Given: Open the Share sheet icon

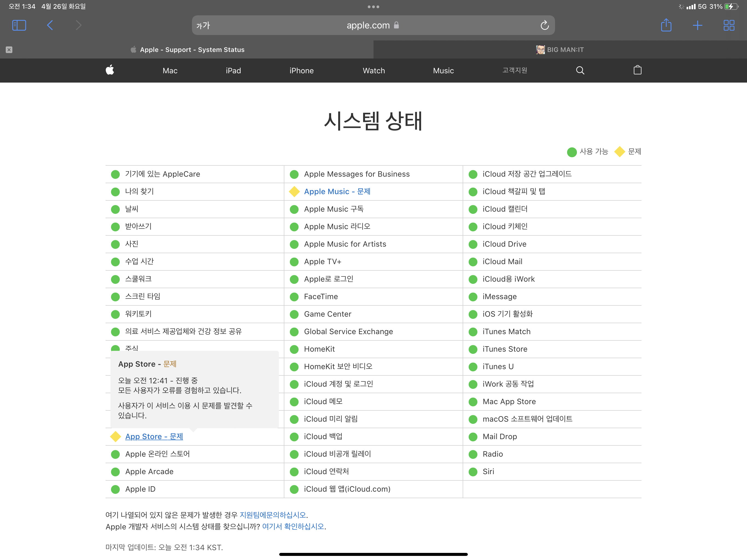Looking at the screenshot, I should click(666, 25).
